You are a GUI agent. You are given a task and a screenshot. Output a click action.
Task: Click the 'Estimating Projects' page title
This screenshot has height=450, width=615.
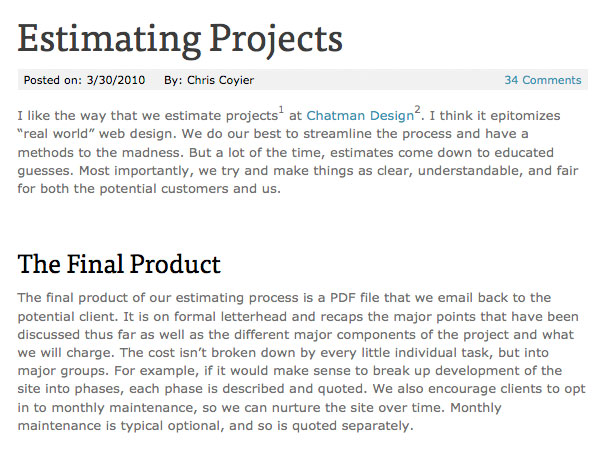pyautogui.click(x=180, y=39)
